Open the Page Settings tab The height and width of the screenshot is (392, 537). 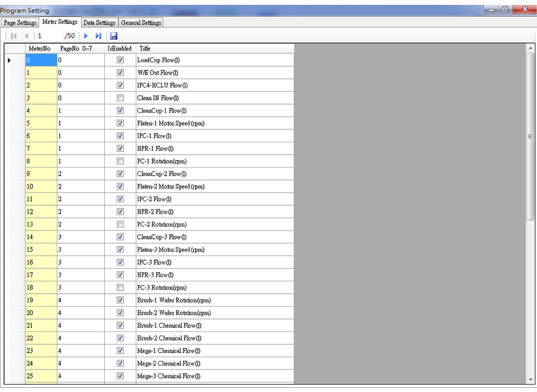(20, 23)
